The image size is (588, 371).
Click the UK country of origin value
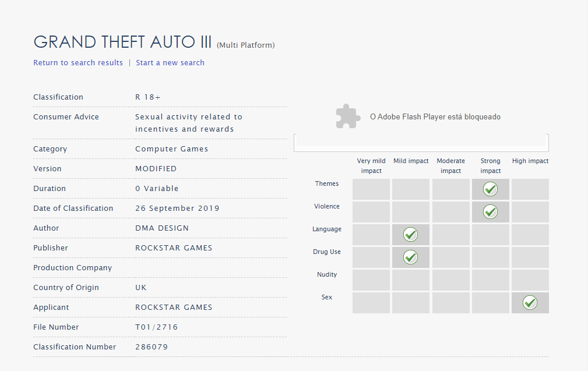point(141,288)
